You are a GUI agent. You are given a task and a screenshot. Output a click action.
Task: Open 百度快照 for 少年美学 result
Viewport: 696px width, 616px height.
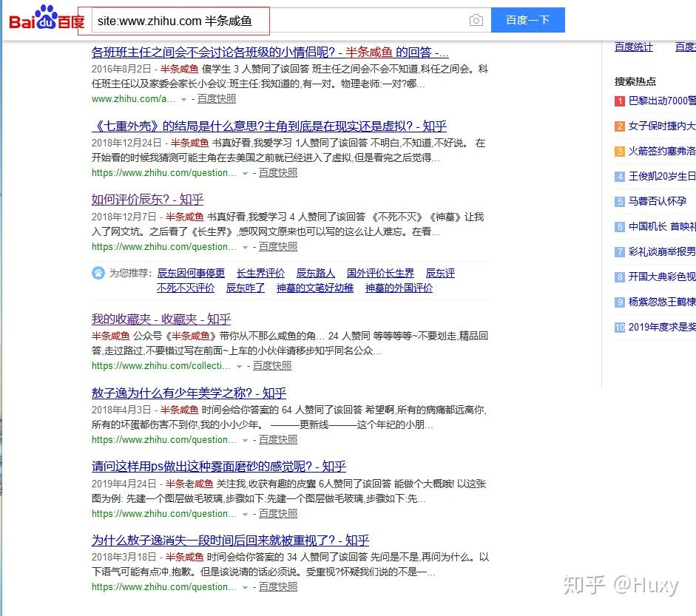click(278, 440)
